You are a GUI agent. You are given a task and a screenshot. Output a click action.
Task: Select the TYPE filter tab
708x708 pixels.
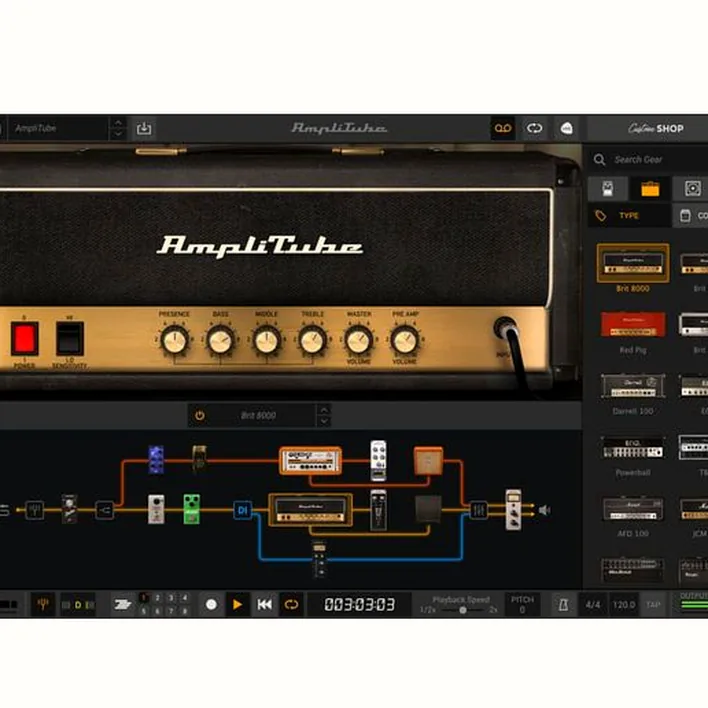pos(629,215)
